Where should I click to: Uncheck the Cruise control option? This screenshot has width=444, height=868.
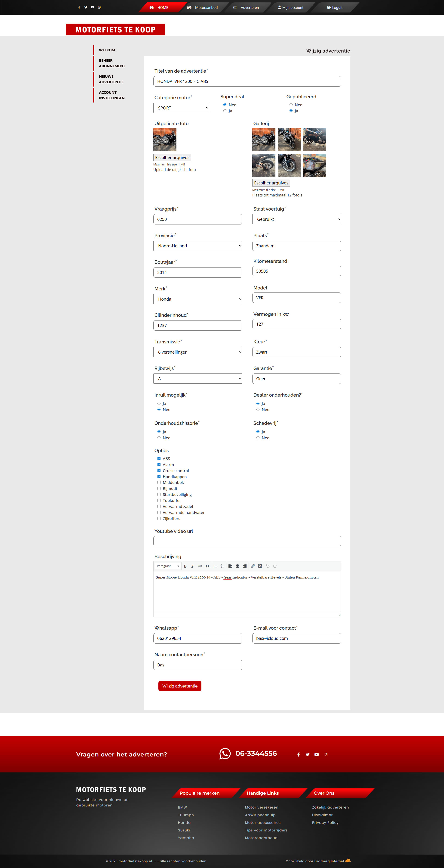point(159,470)
